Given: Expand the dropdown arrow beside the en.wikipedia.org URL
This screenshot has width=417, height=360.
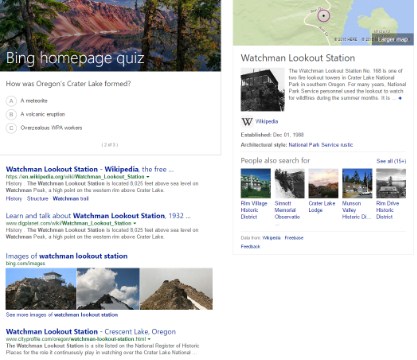Looking at the screenshot, I should tap(148, 177).
